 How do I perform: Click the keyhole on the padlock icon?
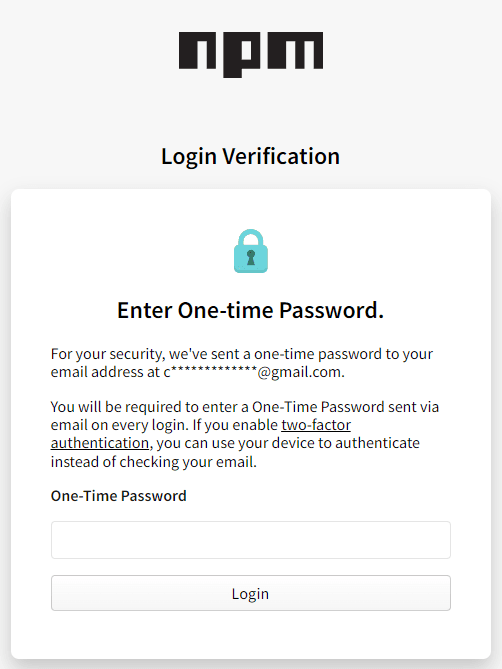pos(251,258)
